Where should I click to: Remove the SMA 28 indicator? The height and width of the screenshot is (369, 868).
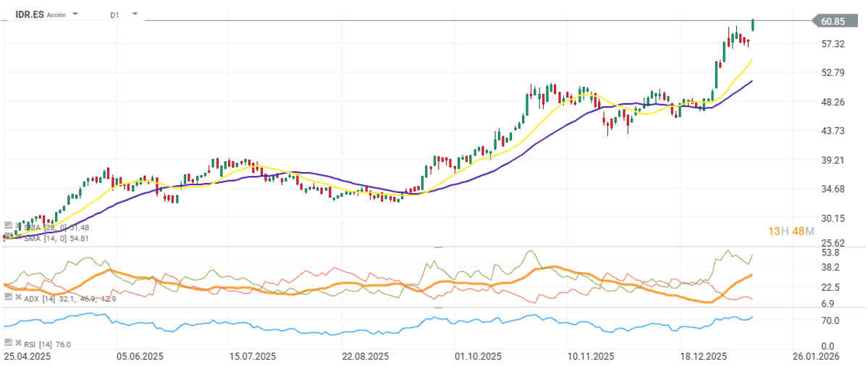[16, 226]
